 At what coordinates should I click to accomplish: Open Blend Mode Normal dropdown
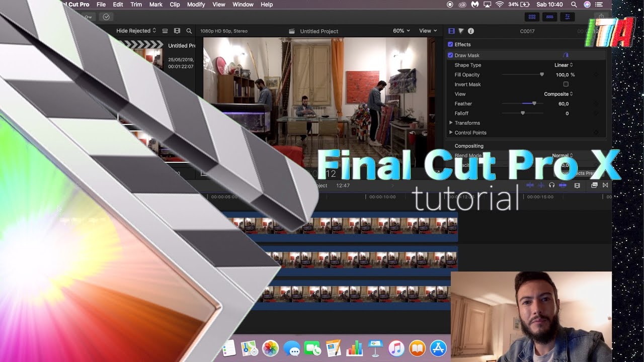[x=562, y=155]
